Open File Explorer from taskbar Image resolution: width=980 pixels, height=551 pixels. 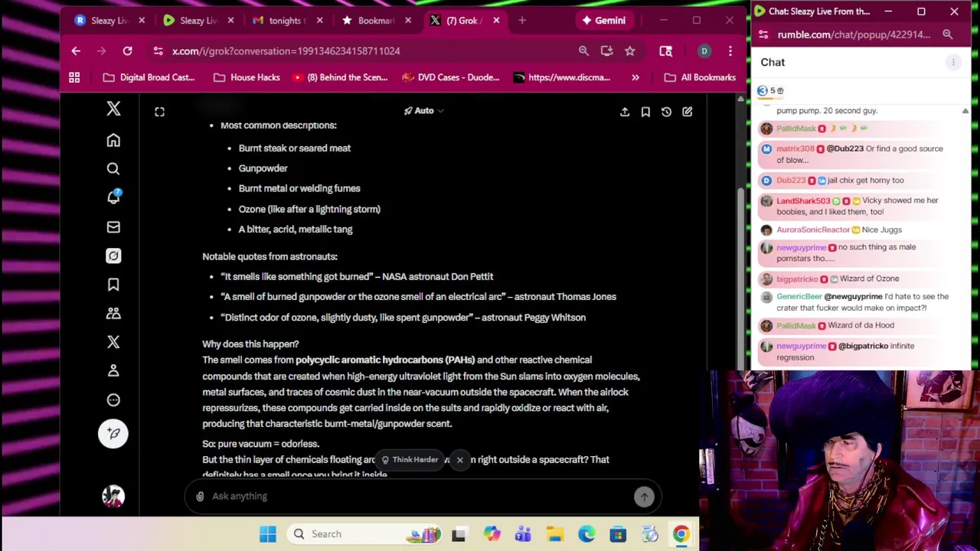pyautogui.click(x=555, y=534)
